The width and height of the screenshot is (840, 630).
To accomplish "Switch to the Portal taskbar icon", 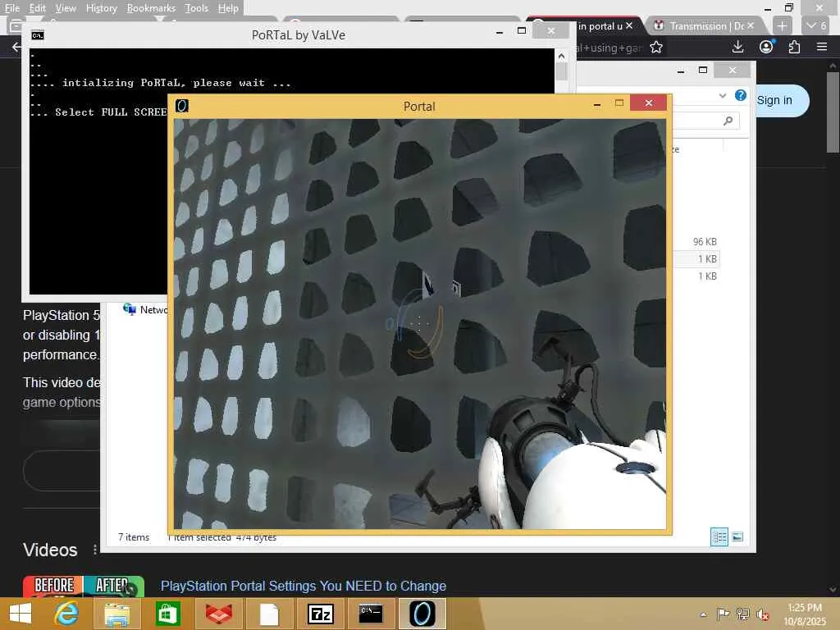I will point(422,614).
